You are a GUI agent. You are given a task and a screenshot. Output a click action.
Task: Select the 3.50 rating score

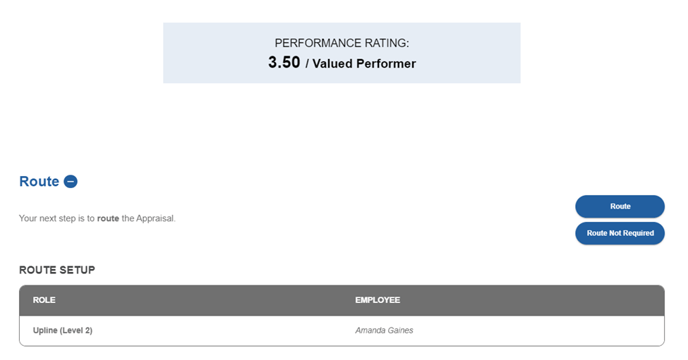[x=284, y=62]
